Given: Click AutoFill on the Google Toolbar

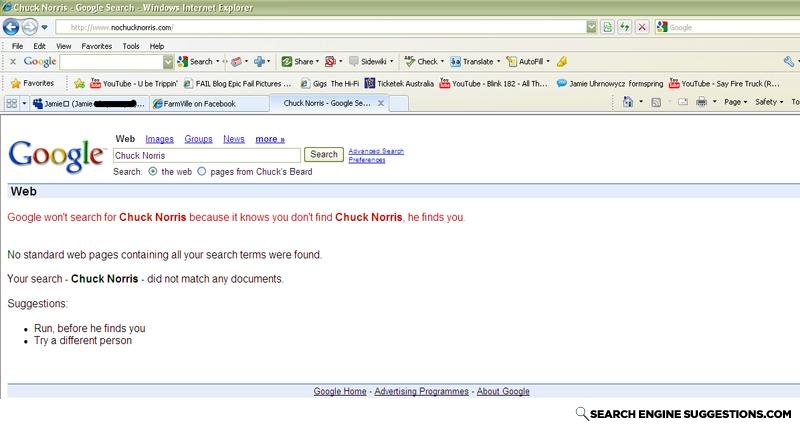Looking at the screenshot, I should (524, 62).
